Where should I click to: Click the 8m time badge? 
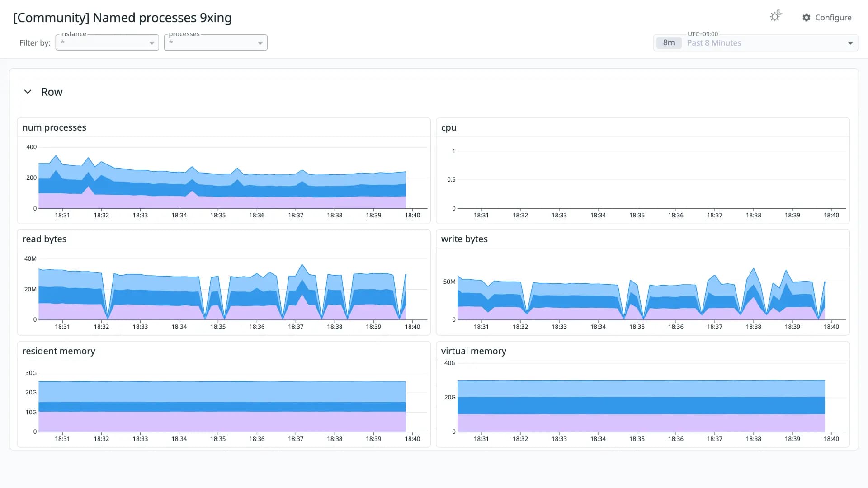click(x=669, y=43)
